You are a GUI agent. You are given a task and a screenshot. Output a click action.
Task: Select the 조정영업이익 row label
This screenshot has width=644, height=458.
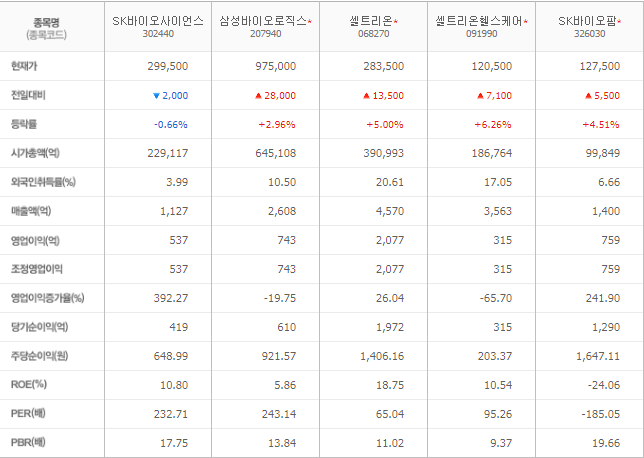37,269
